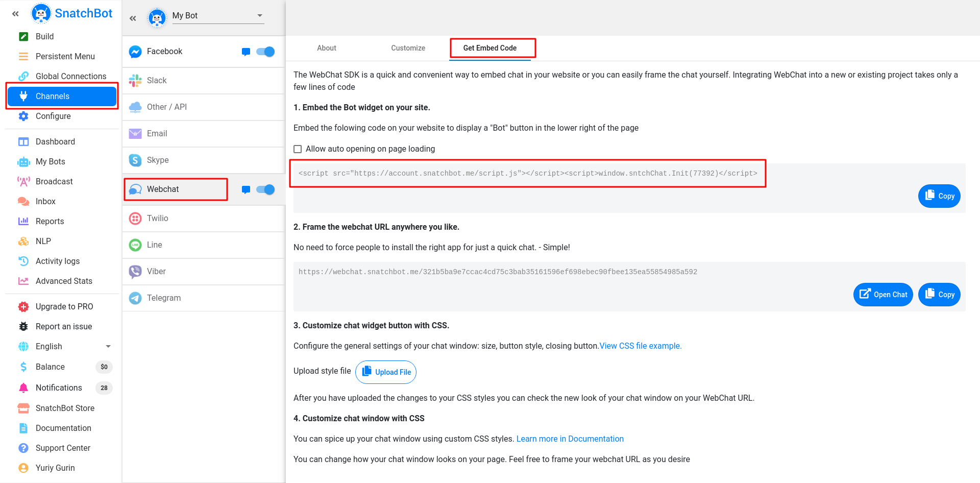Switch to the About tab
Image resolution: width=980 pixels, height=483 pixels.
click(327, 48)
